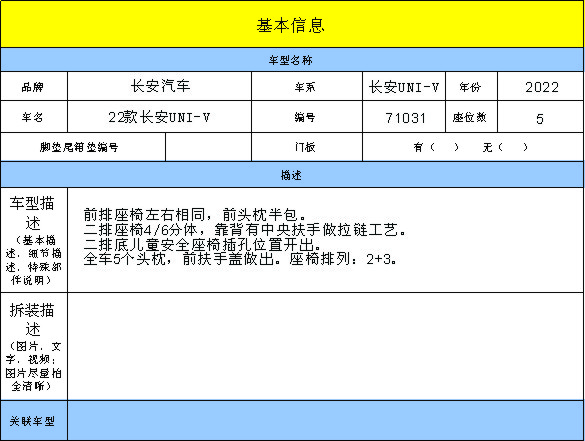
Task: Click the blue 关联车型 value cell
Action: [325, 420]
